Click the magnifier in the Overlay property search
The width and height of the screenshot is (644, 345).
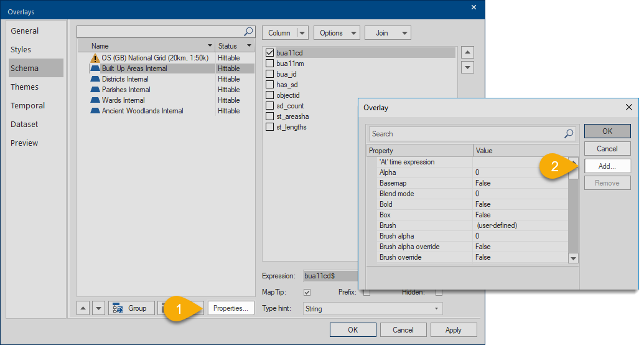(x=568, y=134)
